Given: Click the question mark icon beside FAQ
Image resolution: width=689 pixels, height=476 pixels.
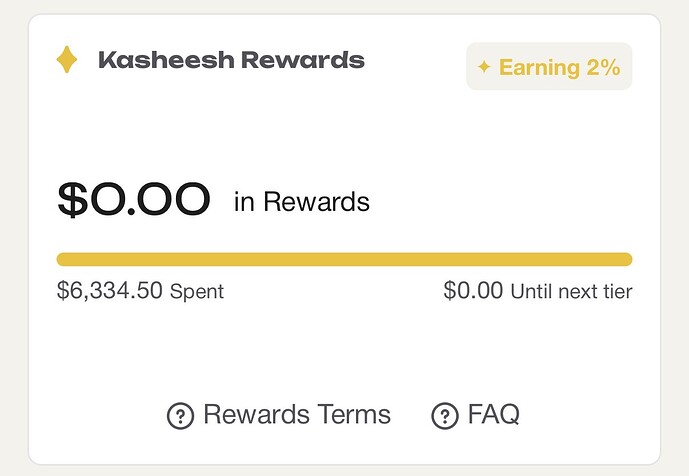Looking at the screenshot, I should [x=444, y=416].
